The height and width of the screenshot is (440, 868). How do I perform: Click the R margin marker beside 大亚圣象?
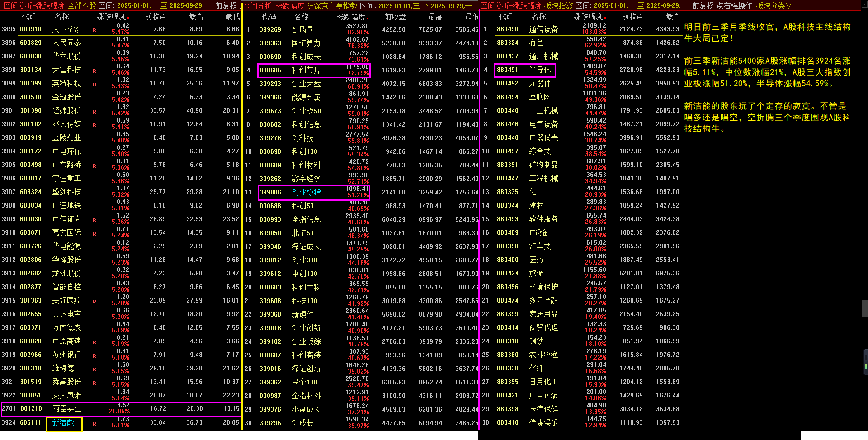(94, 30)
